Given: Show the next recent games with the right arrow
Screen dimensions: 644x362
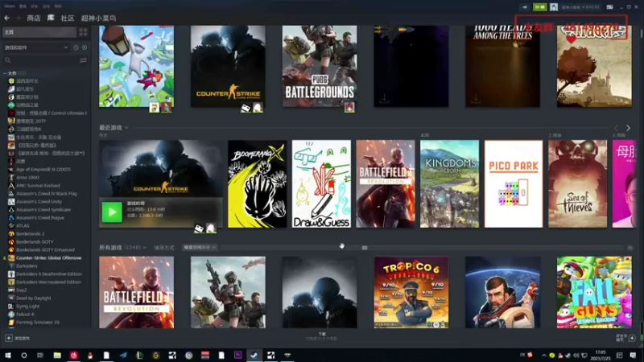Looking at the screenshot, I should tap(628, 128).
